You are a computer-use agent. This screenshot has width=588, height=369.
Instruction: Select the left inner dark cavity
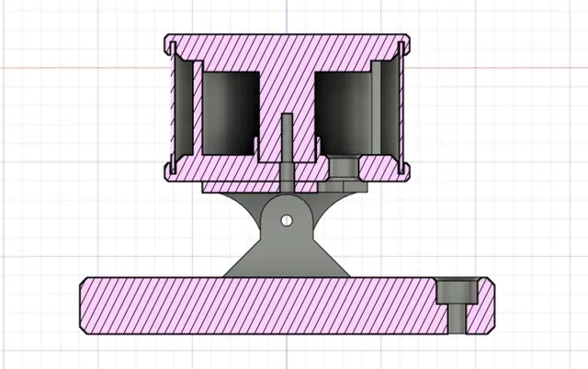click(232, 113)
